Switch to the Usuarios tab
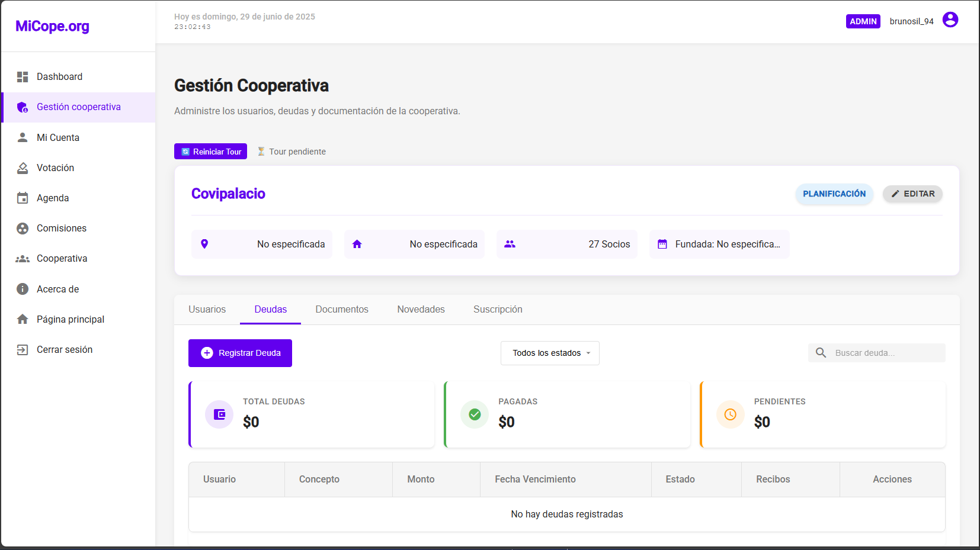980x550 pixels. (207, 310)
